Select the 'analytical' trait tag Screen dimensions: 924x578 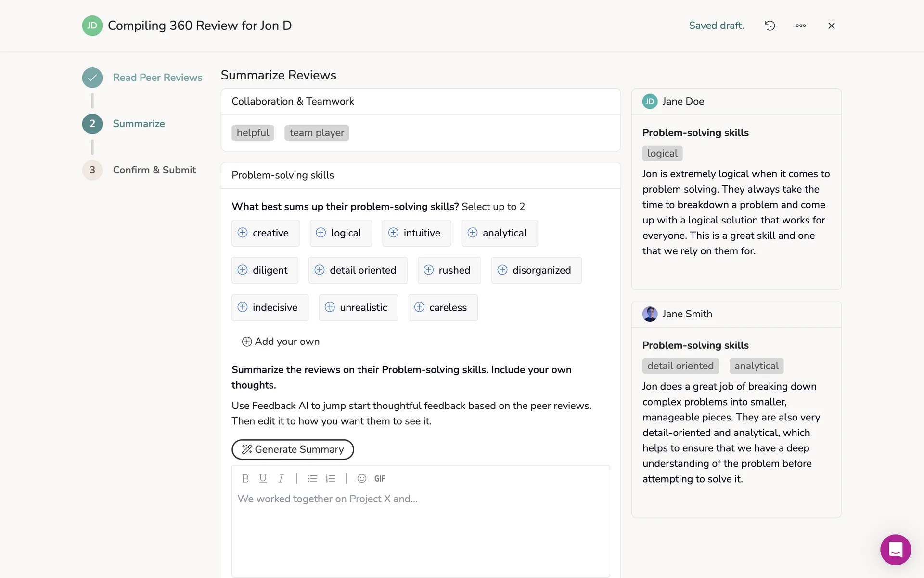coord(499,233)
